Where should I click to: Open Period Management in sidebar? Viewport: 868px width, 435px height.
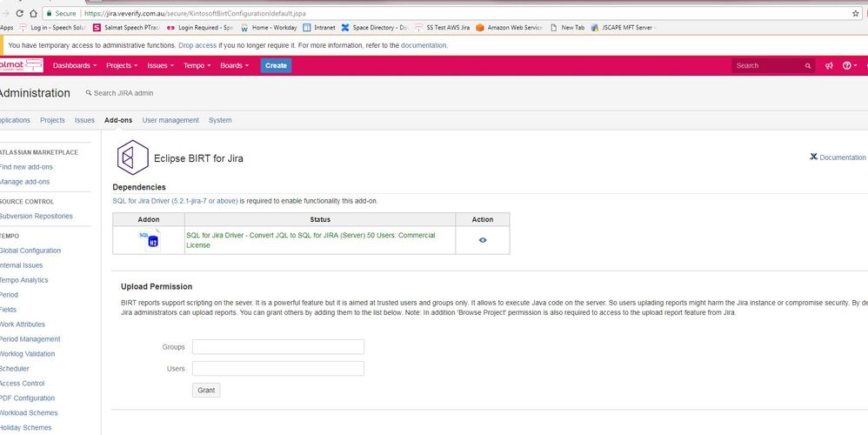click(30, 338)
